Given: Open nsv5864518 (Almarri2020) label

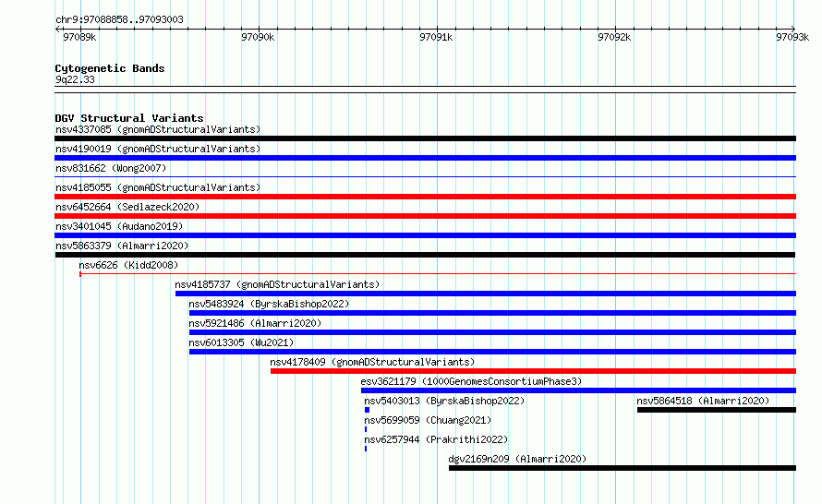Looking at the screenshot, I should coord(703,401).
